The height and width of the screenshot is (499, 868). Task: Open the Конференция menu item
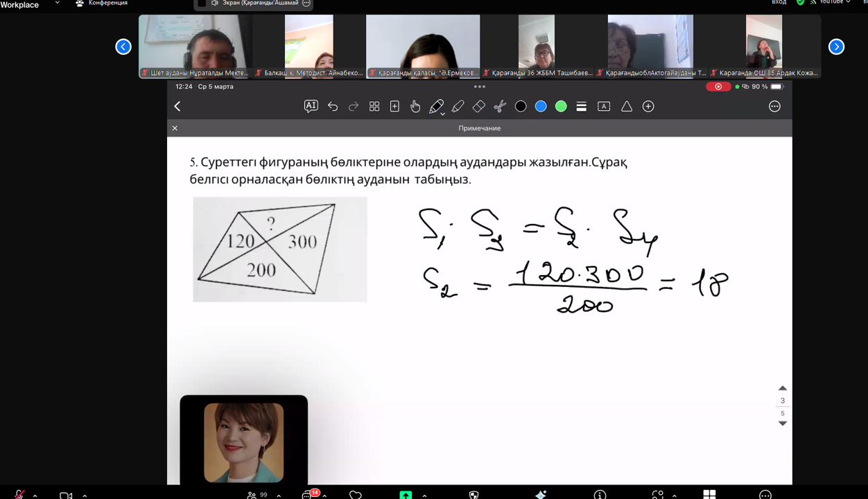click(x=102, y=3)
